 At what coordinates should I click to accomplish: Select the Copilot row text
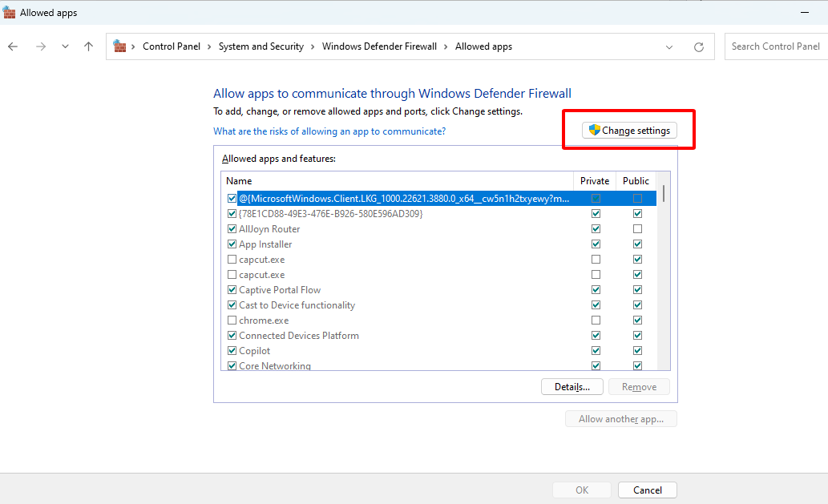coord(255,351)
